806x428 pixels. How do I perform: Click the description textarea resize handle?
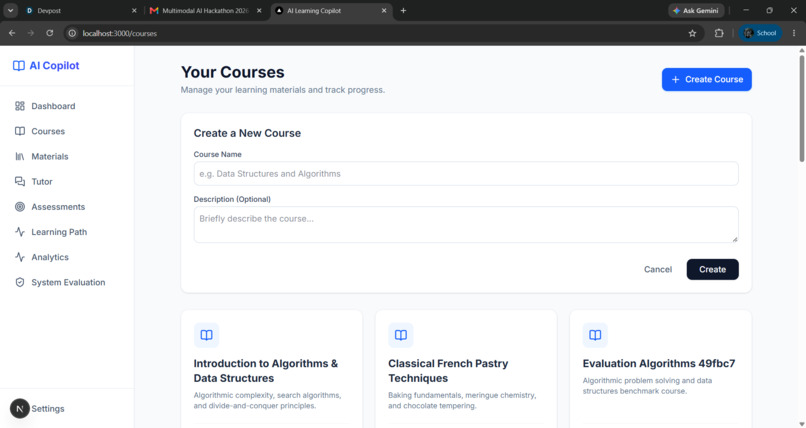tap(735, 239)
